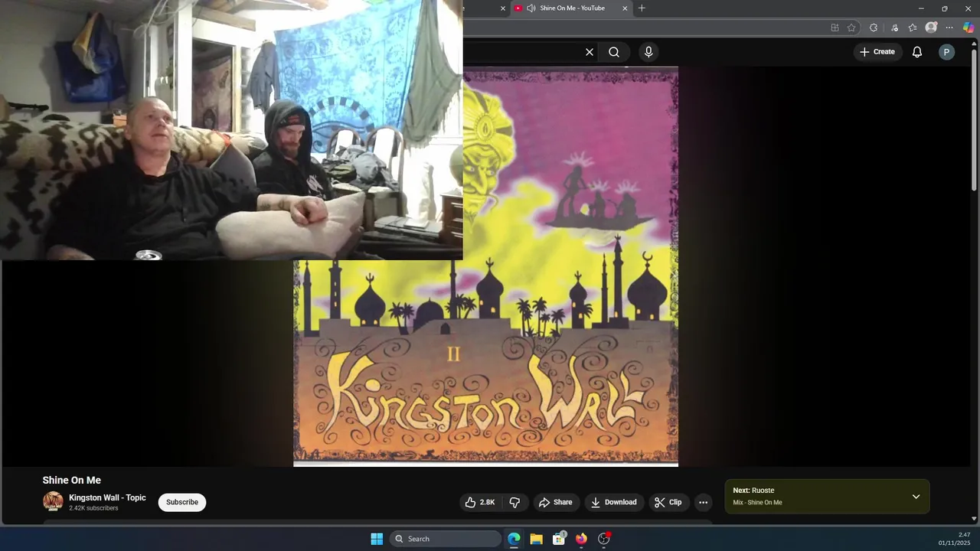The image size is (980, 551).
Task: Click the Kingston Wall II album art video
Action: (485, 266)
